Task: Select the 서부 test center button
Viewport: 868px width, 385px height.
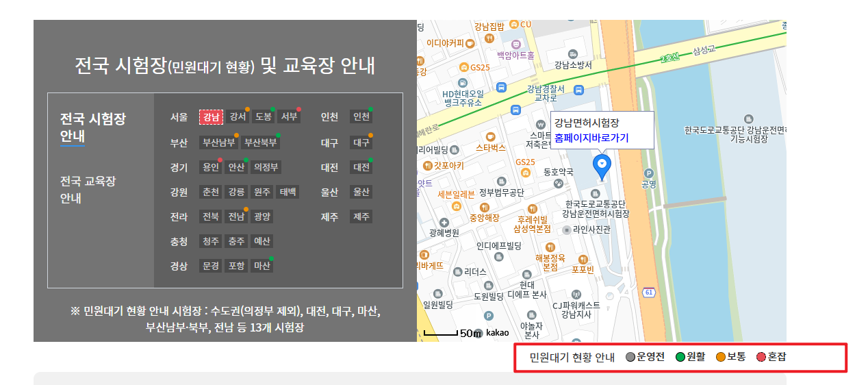Action: [x=289, y=117]
